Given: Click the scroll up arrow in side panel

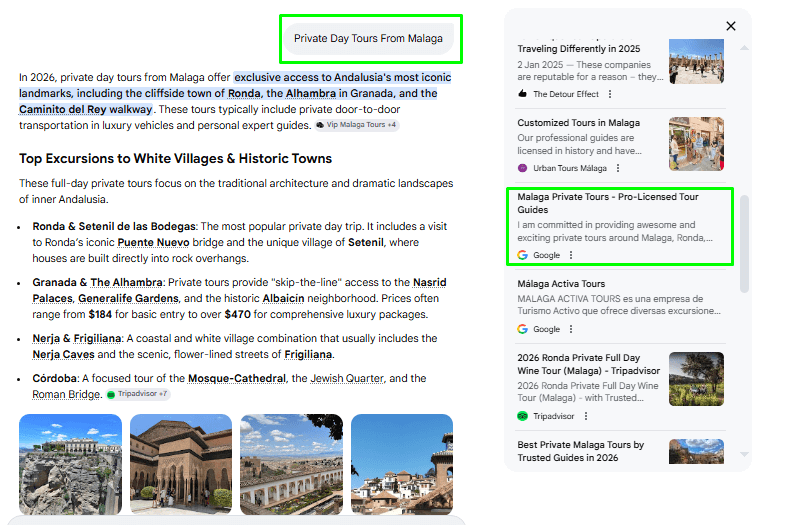Looking at the screenshot, I should click(744, 47).
